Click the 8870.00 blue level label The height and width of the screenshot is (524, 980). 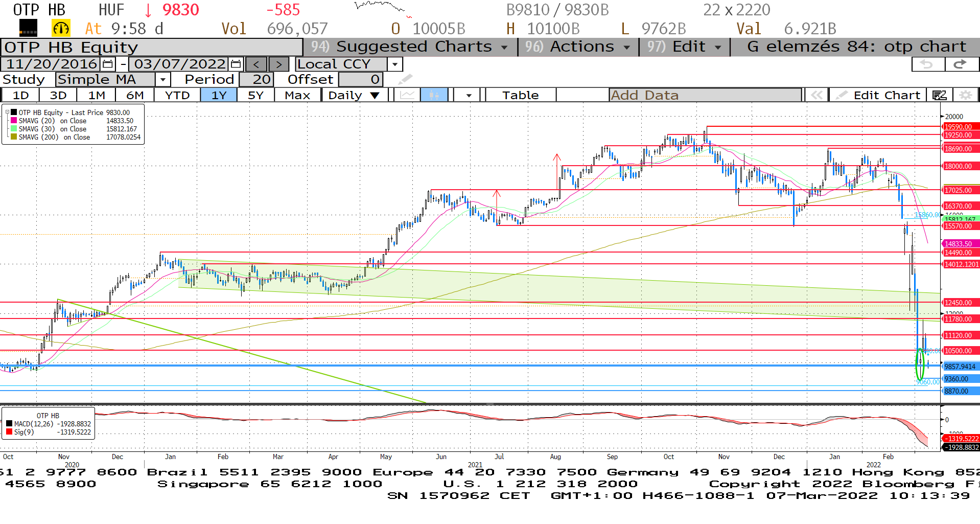[961, 391]
